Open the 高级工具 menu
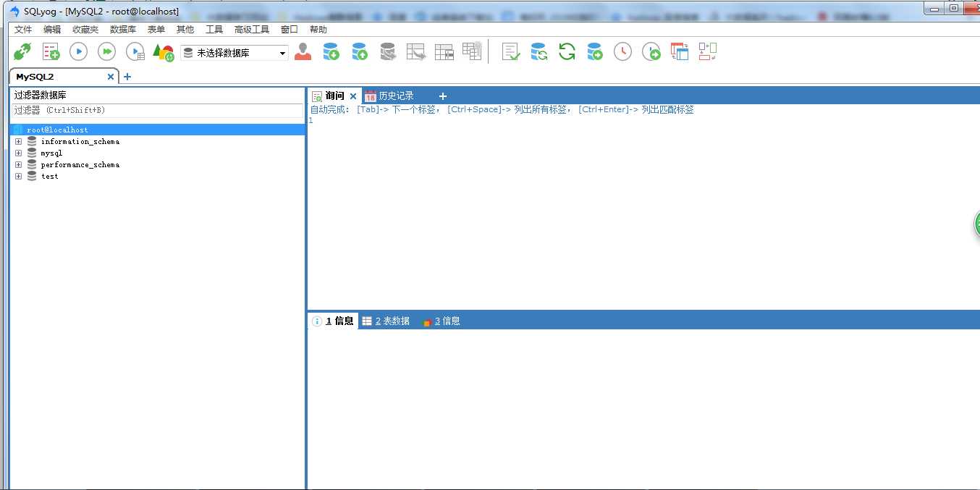Screen dimensions: 980x490 click(252, 30)
